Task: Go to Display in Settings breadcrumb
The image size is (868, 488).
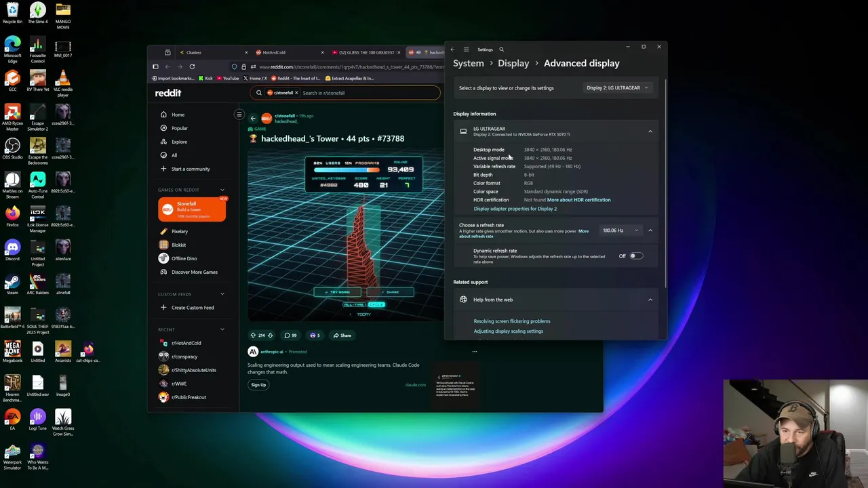Action: click(x=513, y=63)
